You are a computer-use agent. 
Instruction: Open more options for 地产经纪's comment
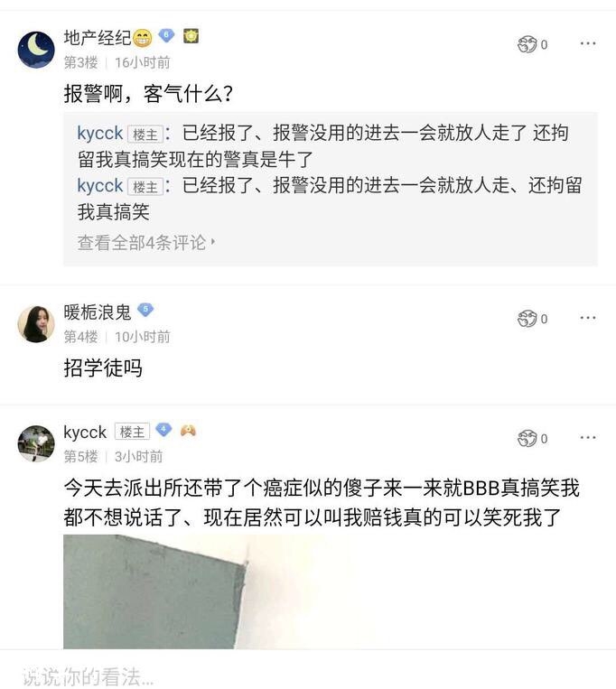pos(588,43)
